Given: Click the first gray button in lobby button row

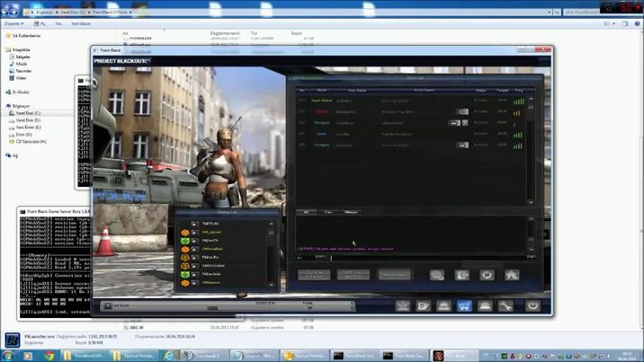Looking at the screenshot, I should point(314,275).
